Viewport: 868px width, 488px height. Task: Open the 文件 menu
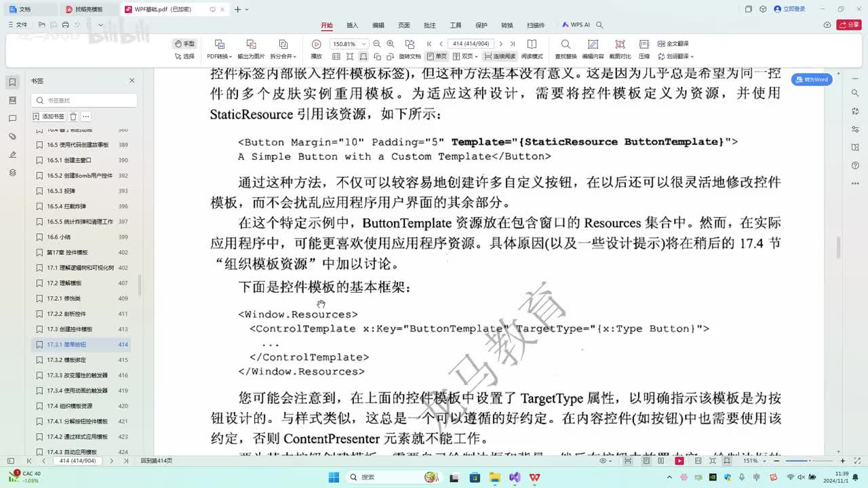pyautogui.click(x=18, y=25)
